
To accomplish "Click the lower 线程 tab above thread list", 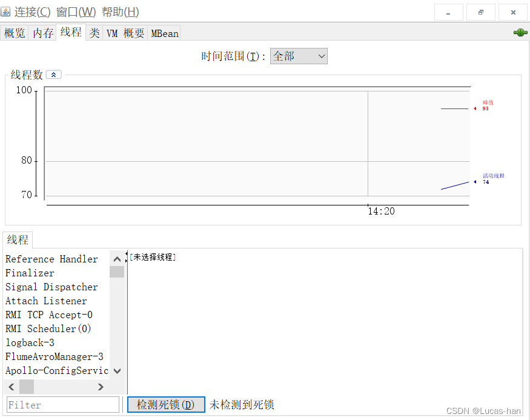I will [18, 240].
